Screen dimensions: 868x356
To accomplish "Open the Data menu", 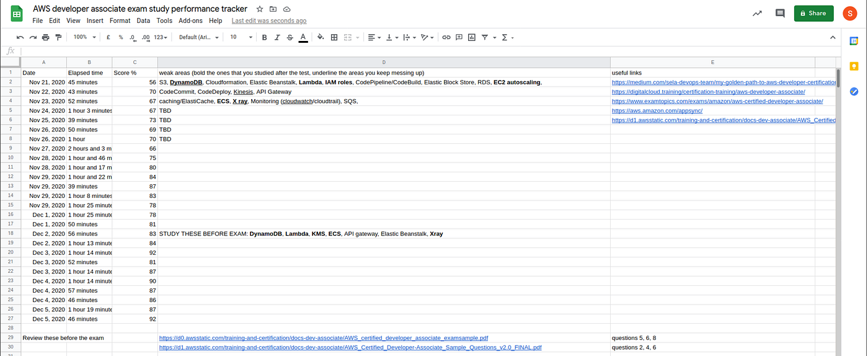I will 143,20.
